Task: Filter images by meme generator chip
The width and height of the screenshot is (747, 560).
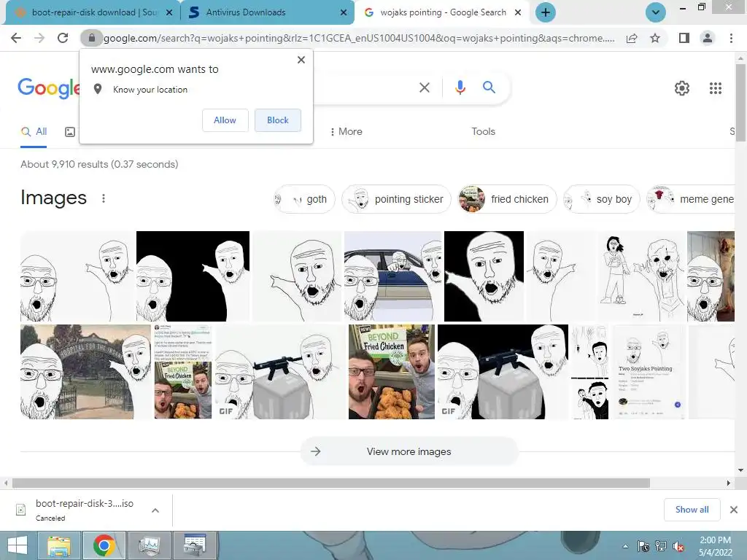Action: [x=691, y=199]
